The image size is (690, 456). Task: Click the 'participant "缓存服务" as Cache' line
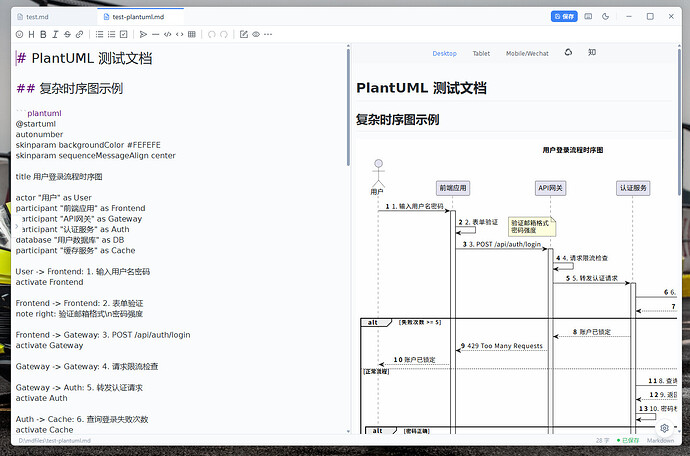point(75,250)
